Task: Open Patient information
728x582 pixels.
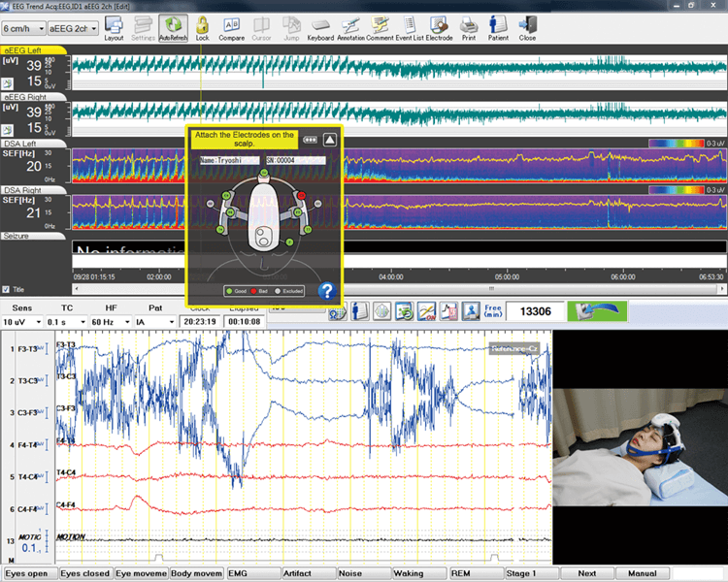Action: 498,28
